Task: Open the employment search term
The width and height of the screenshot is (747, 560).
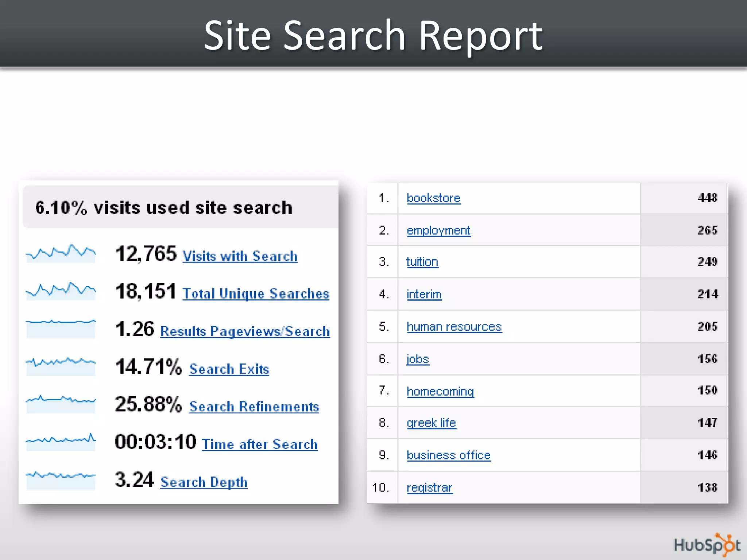Action: click(x=438, y=230)
